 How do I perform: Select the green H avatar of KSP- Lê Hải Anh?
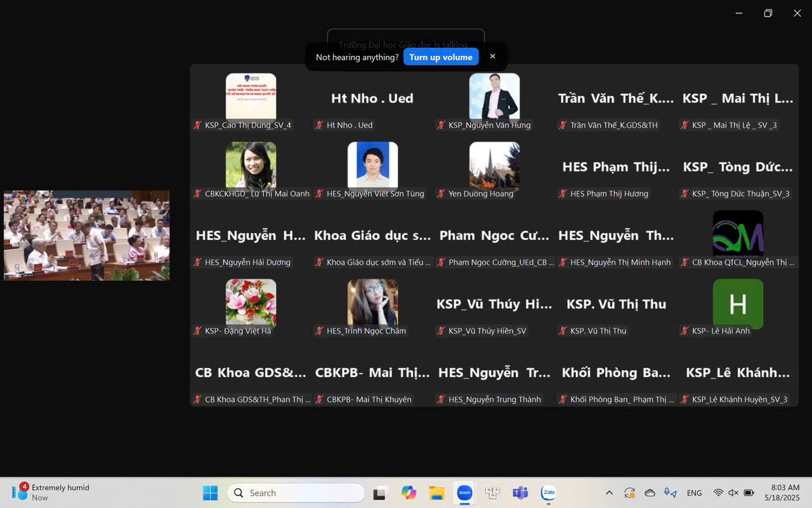pyautogui.click(x=738, y=304)
